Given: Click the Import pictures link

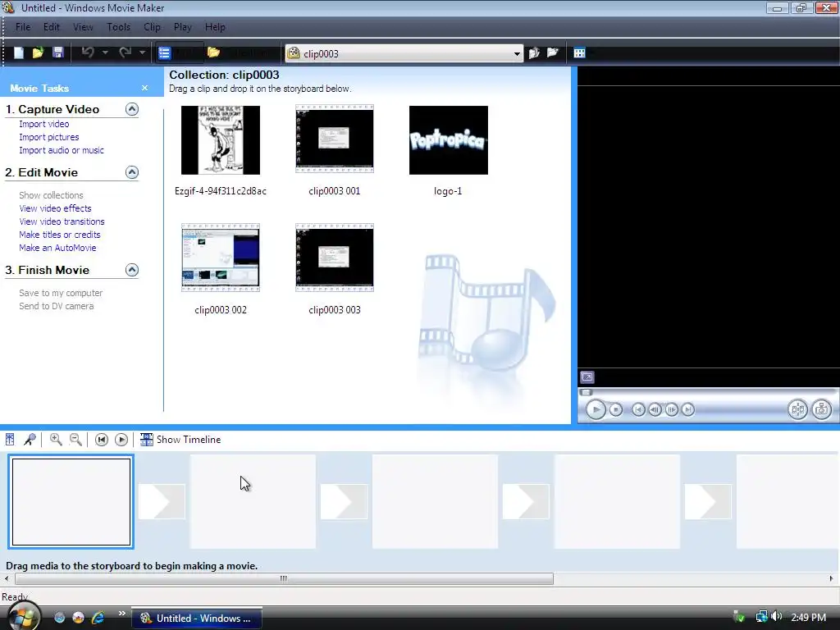Looking at the screenshot, I should pyautogui.click(x=48, y=137).
